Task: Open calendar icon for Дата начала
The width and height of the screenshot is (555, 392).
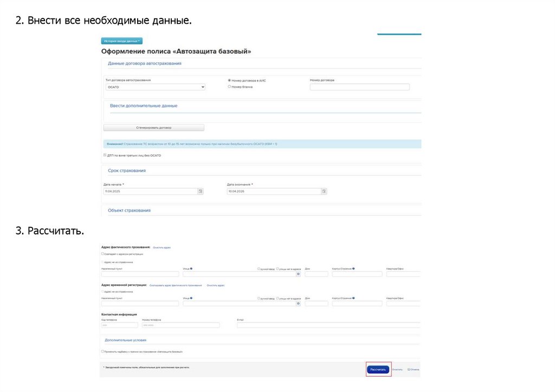Action: (201, 191)
